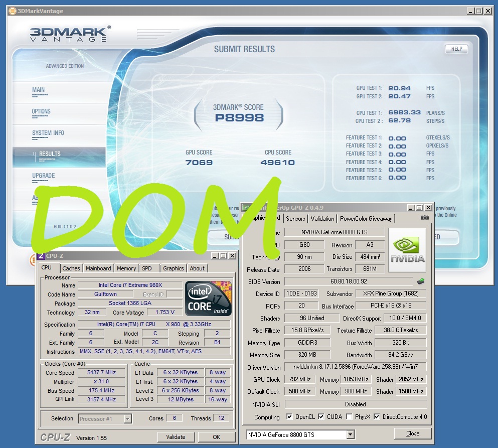Click the GPU-Z screenshot camera icon

tap(424, 218)
